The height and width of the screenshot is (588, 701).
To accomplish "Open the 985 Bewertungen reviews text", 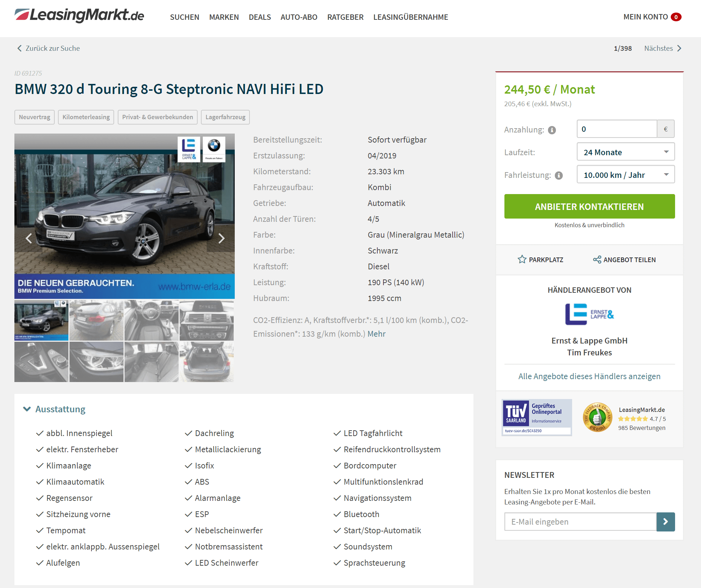I will coord(642,428).
